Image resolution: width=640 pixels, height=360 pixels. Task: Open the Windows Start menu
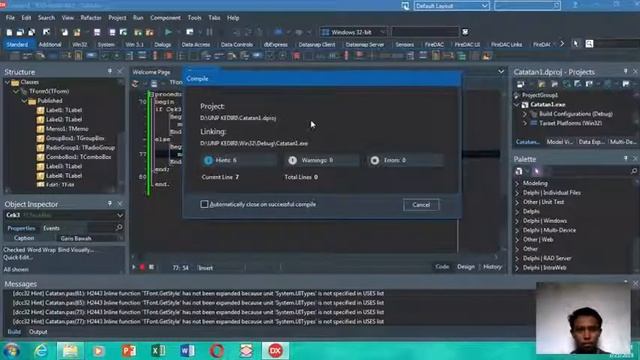(11, 351)
